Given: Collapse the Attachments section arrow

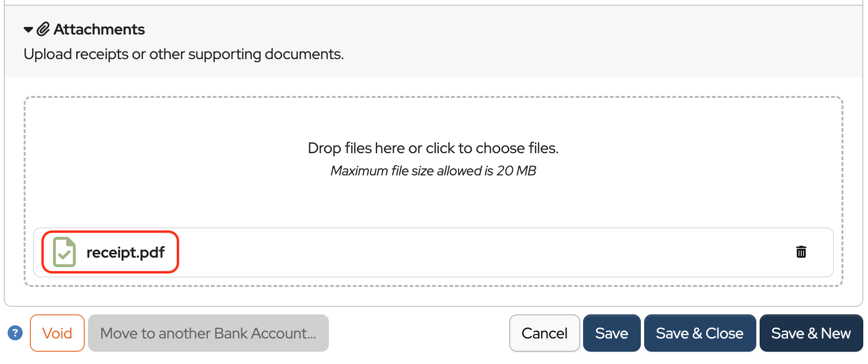Looking at the screenshot, I should click(28, 30).
